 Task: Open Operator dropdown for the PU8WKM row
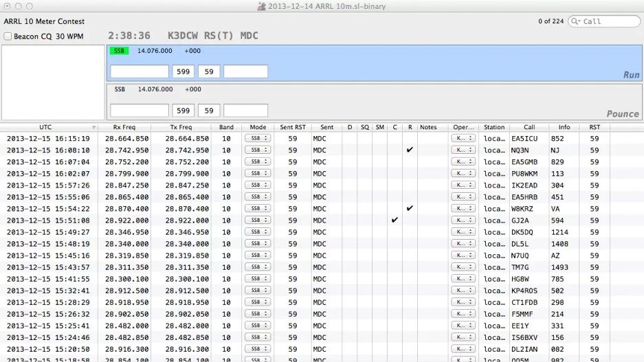point(463,173)
